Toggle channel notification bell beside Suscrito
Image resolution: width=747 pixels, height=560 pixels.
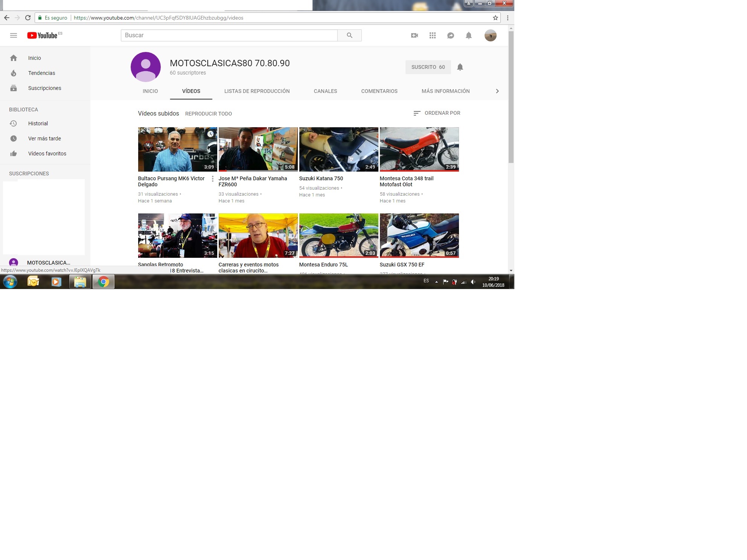[460, 67]
